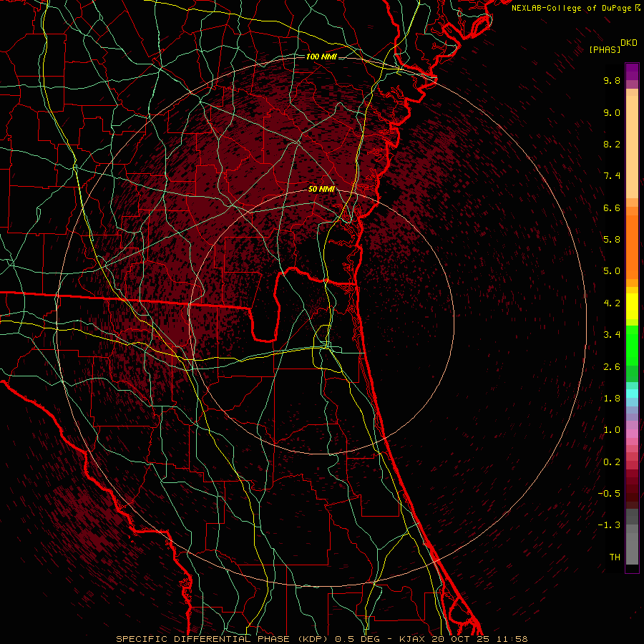Screen dimensions: 644x644
Task: Click the KJAX radar site identifier
Action: 411,639
